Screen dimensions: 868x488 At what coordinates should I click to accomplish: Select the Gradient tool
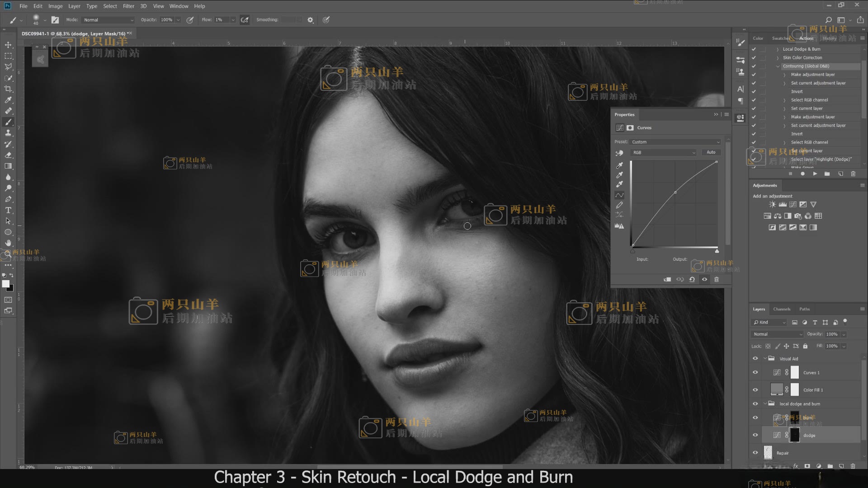point(8,166)
